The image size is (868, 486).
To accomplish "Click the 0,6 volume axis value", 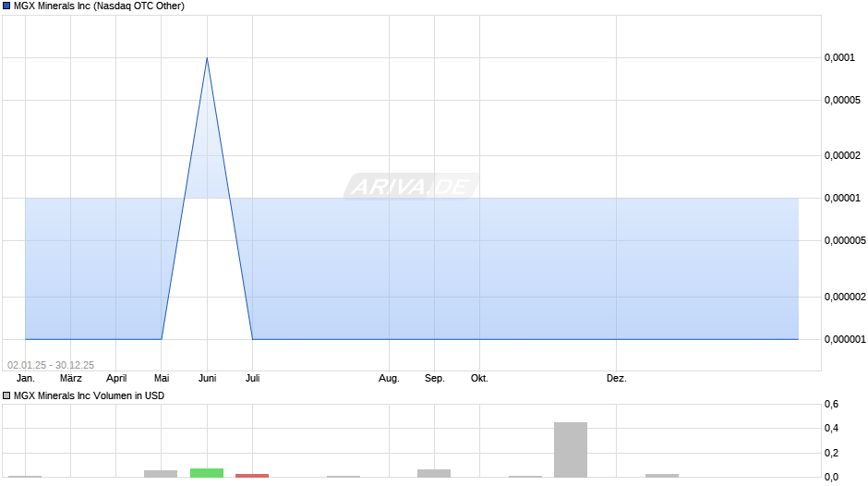I will coord(831,405).
